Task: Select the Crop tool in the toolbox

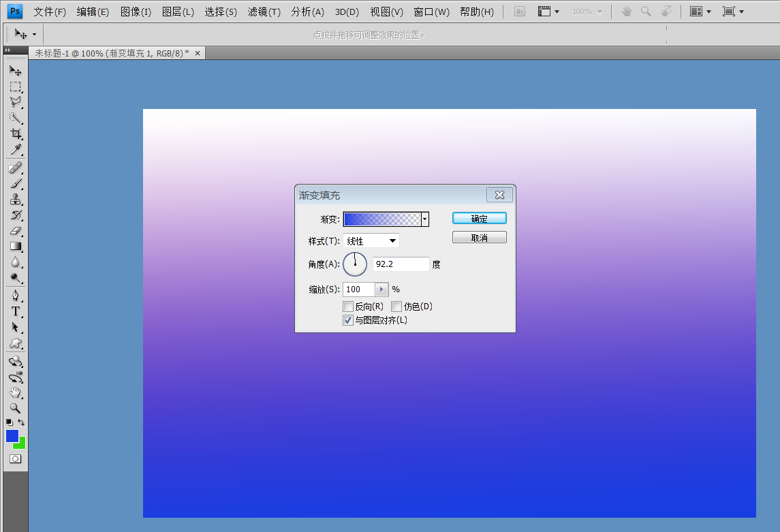Action: tap(15, 134)
